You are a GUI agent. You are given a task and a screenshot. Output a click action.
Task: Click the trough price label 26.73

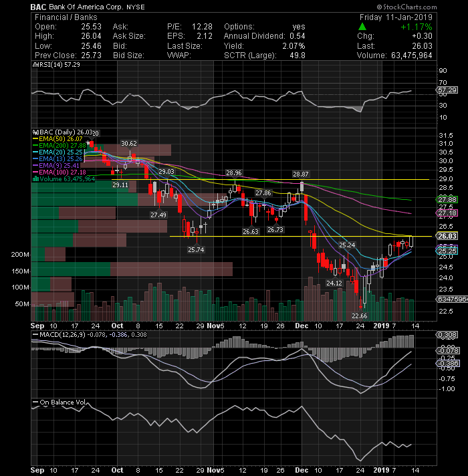pos(275,230)
